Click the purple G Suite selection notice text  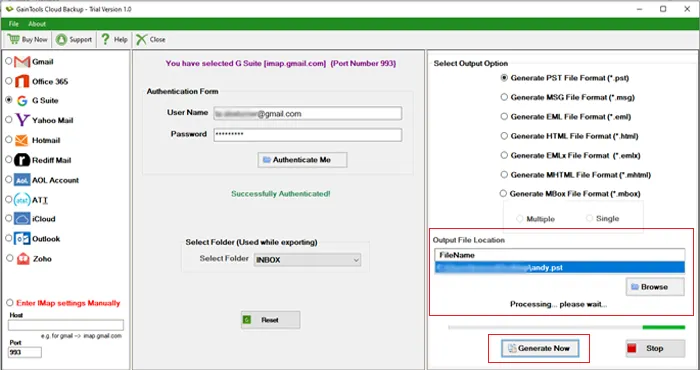(281, 63)
